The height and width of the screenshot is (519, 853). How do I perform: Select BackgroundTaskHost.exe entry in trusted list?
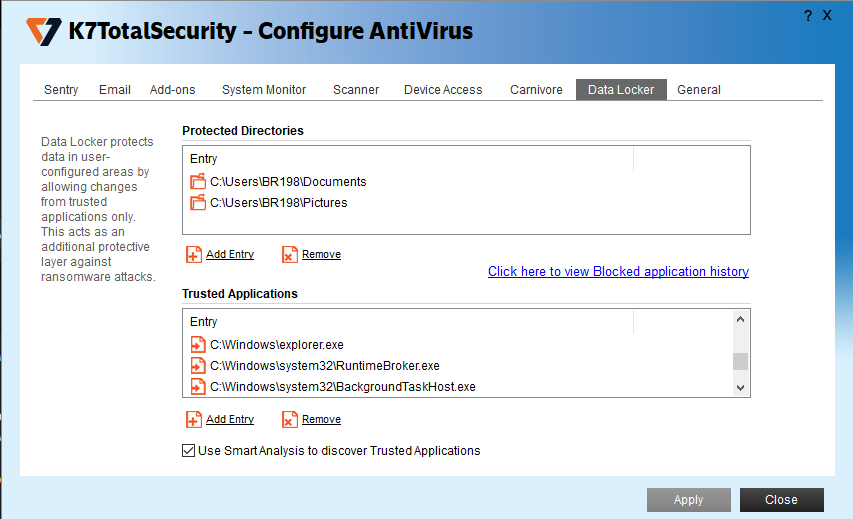pos(342,387)
